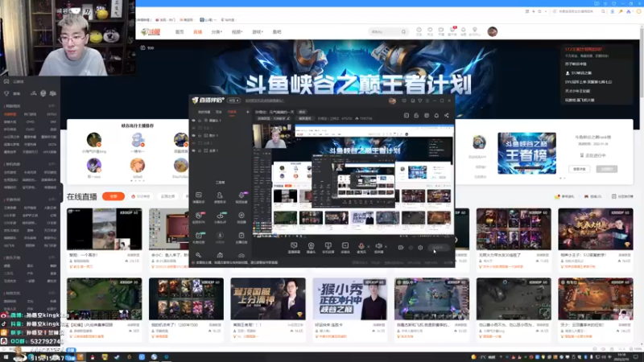Add screen capture source from bottom bar

point(294,247)
